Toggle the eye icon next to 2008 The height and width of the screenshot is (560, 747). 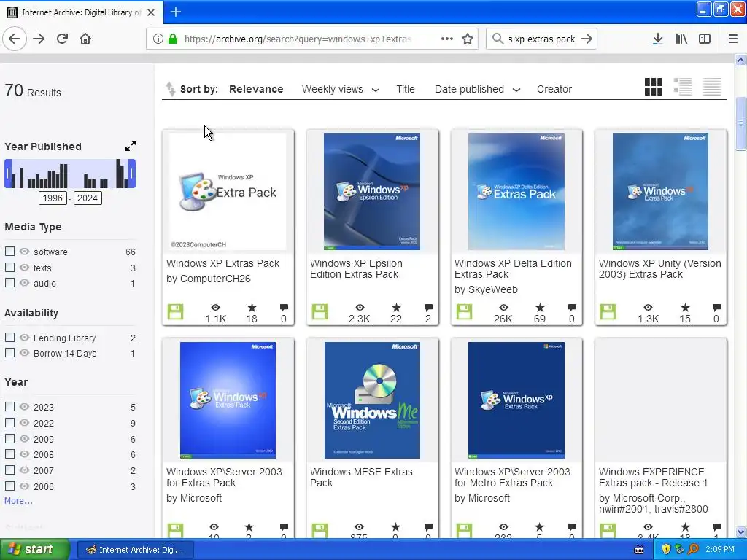coord(24,454)
